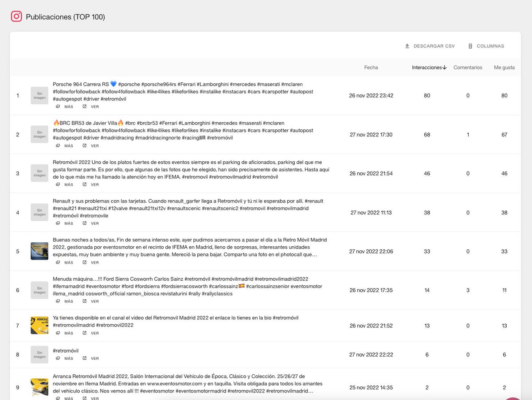
Task: Click the date 26 nov 2022 23:42
Action: [x=371, y=96]
